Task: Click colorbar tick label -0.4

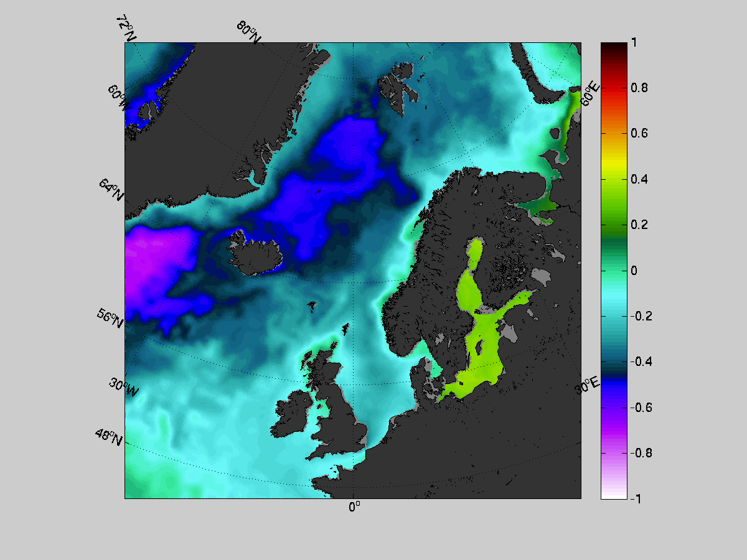Action: tap(641, 362)
